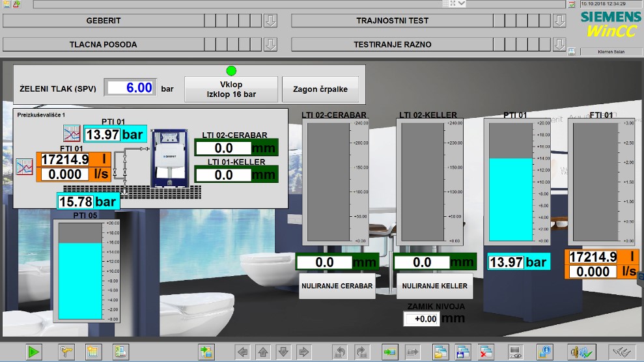
Task: Click the green play arrow in bottom toolbar
Action: pos(33,352)
